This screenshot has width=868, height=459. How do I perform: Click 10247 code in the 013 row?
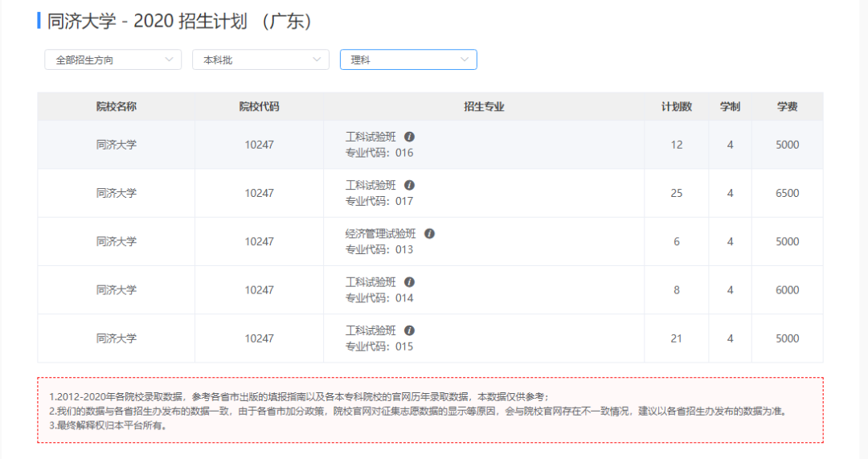(259, 242)
